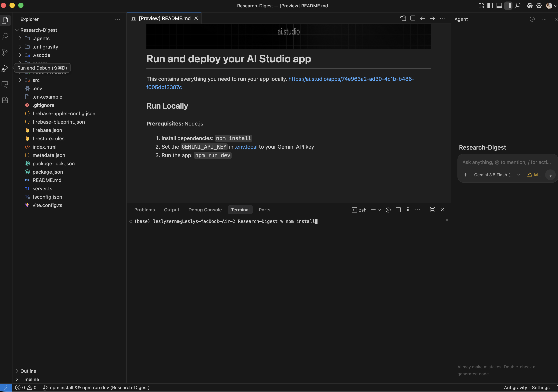Focus the Ask anything agent input field
The height and width of the screenshot is (392, 558).
click(x=506, y=162)
